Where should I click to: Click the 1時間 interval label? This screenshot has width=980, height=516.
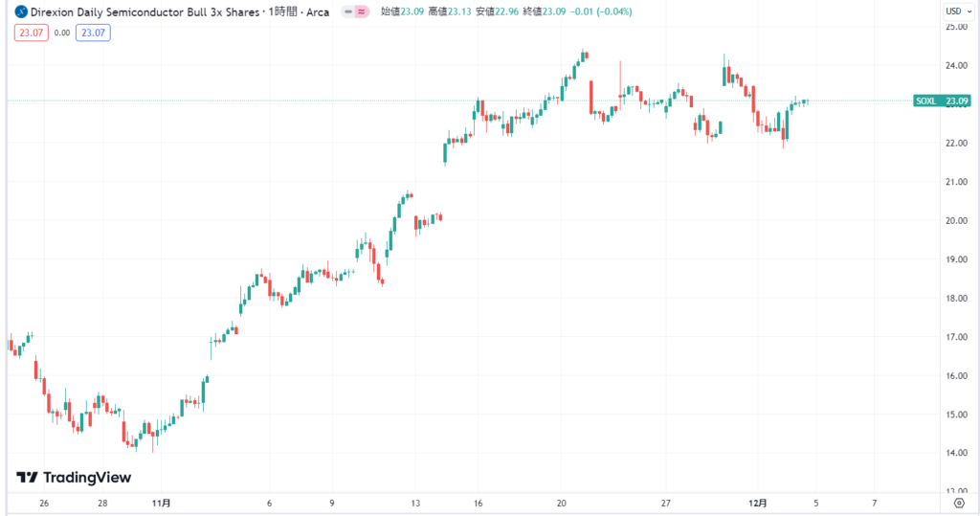(x=282, y=11)
